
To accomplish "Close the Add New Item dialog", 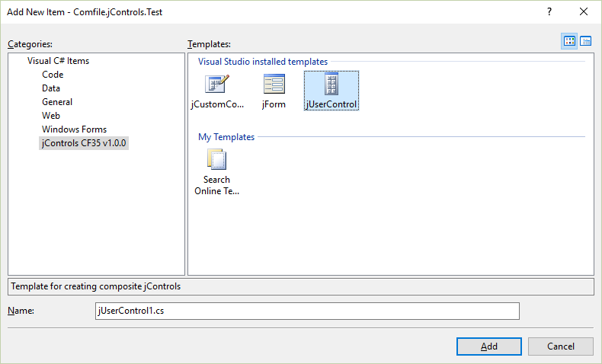I will tap(584, 12).
